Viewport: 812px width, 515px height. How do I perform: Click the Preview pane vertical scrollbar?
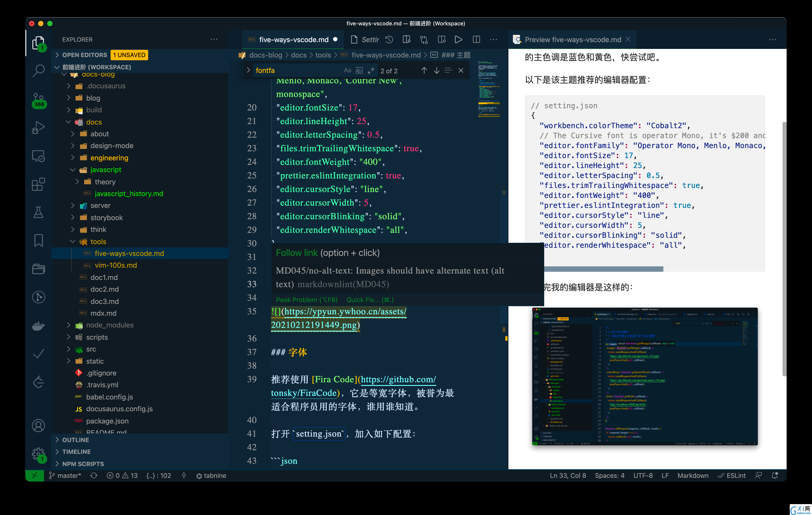pyautogui.click(x=784, y=249)
